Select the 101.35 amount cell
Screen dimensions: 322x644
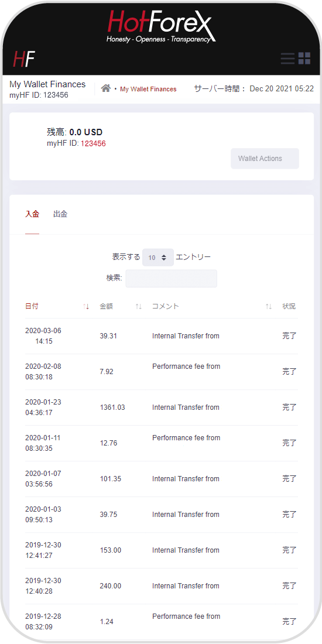point(111,479)
